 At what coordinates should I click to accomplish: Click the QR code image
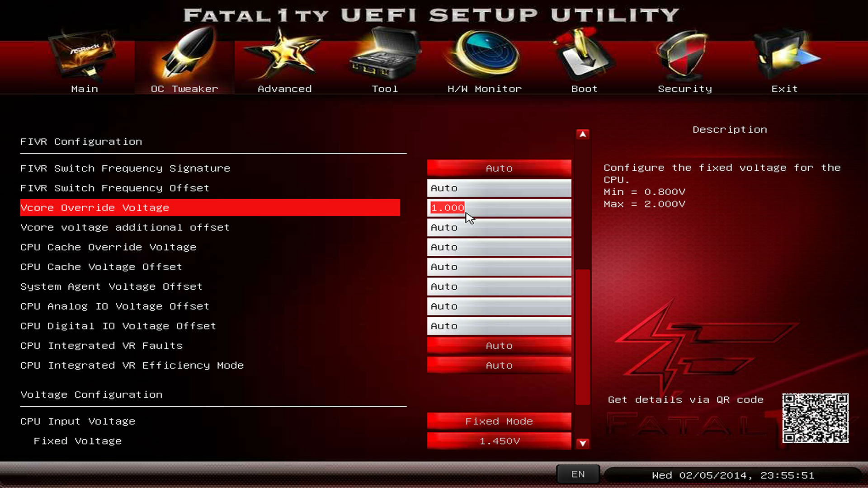816,418
